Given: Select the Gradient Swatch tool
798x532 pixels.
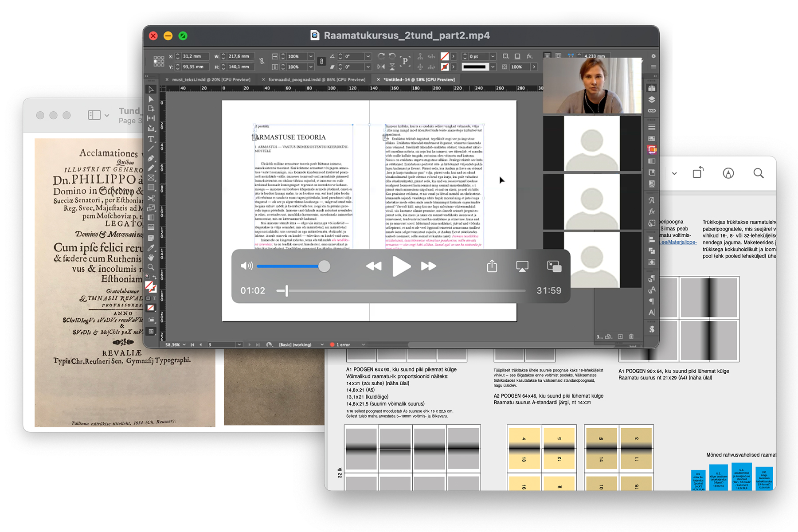Looking at the screenshot, I should point(151,218).
